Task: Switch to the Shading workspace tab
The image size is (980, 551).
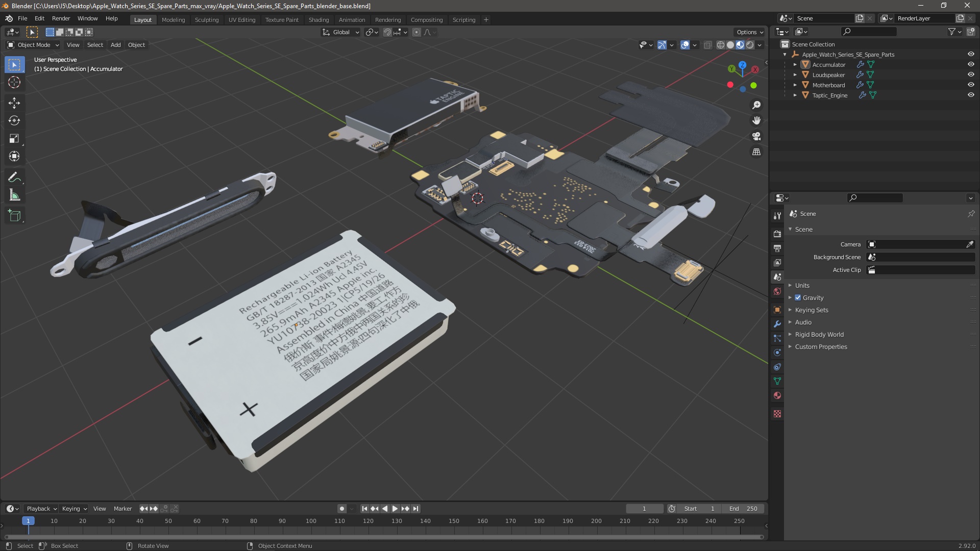Action: 318,20
